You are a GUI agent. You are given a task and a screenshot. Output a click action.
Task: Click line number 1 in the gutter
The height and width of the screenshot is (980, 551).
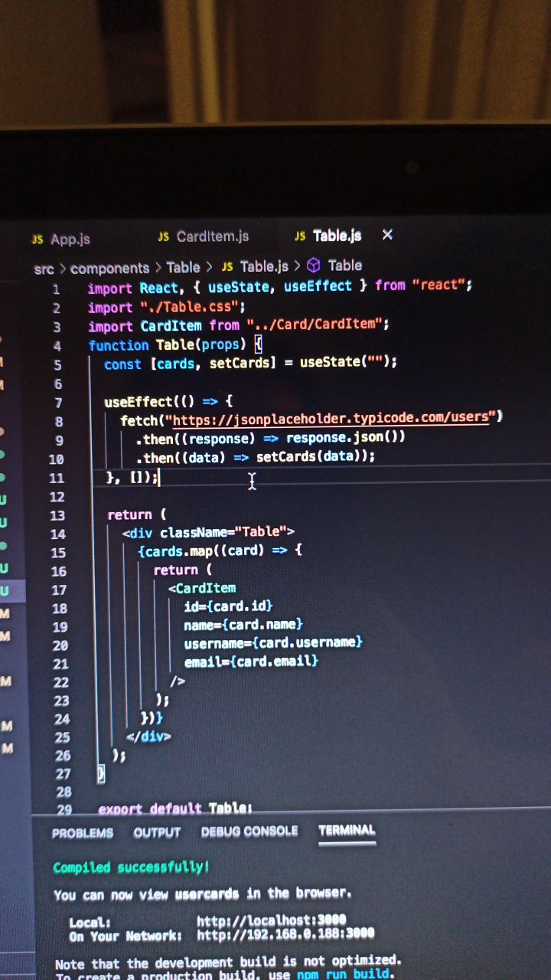[56, 289]
